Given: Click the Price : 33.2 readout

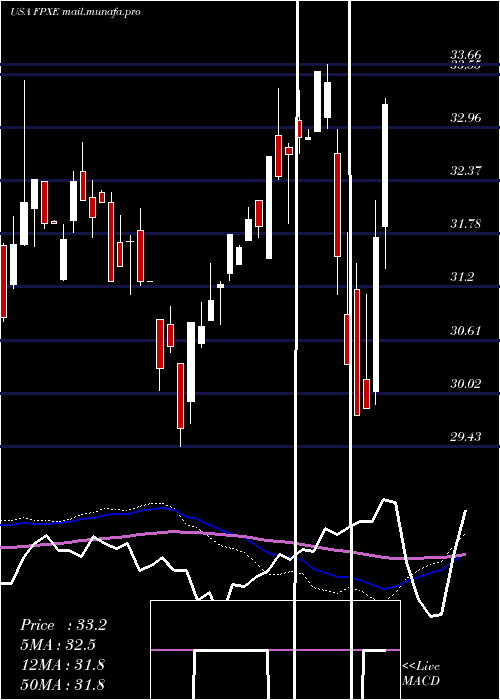Looking at the screenshot, I should [63, 625].
